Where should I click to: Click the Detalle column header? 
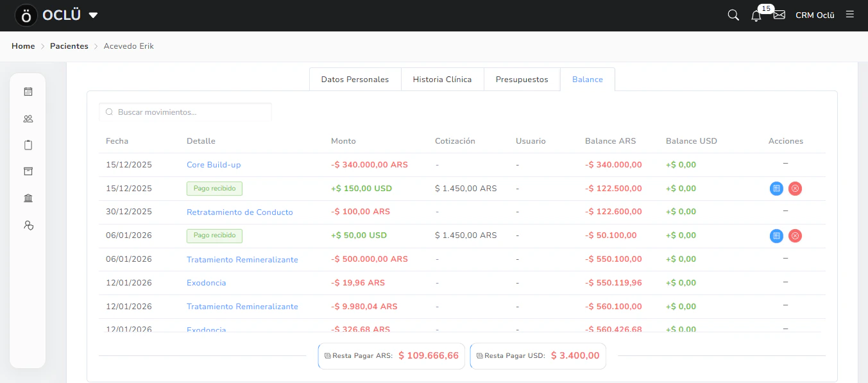point(201,141)
